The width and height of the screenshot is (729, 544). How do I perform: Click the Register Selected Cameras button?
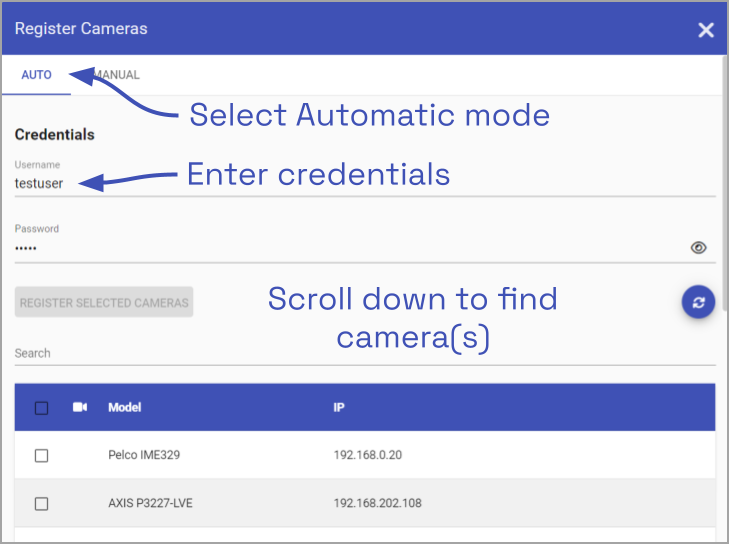(x=104, y=302)
